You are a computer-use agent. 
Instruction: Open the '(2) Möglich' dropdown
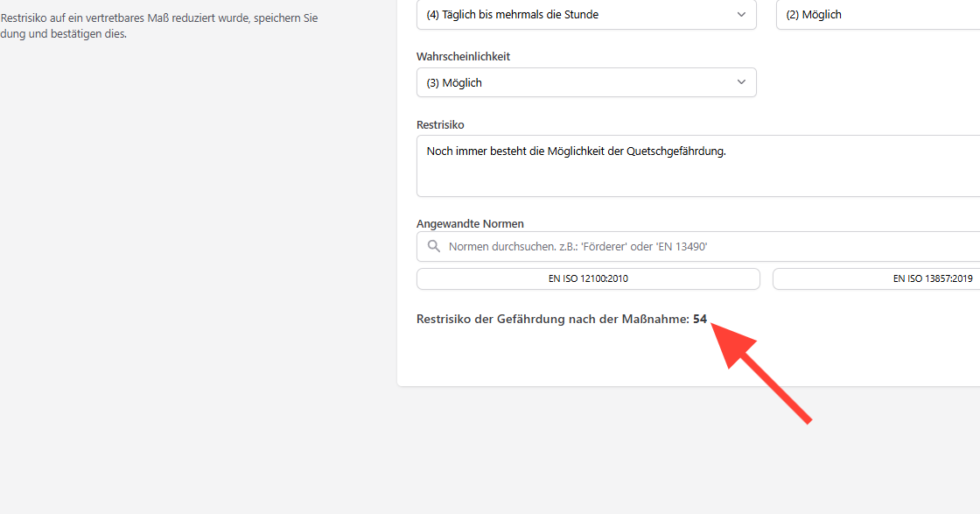point(878,14)
